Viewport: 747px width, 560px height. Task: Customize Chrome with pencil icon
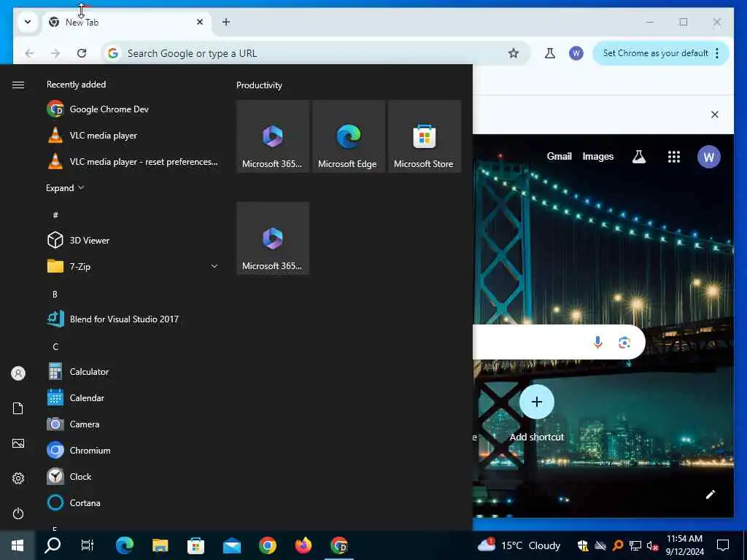coord(711,494)
